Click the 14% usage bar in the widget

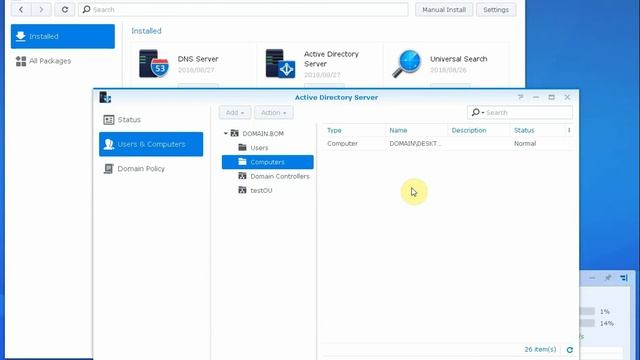point(587,323)
